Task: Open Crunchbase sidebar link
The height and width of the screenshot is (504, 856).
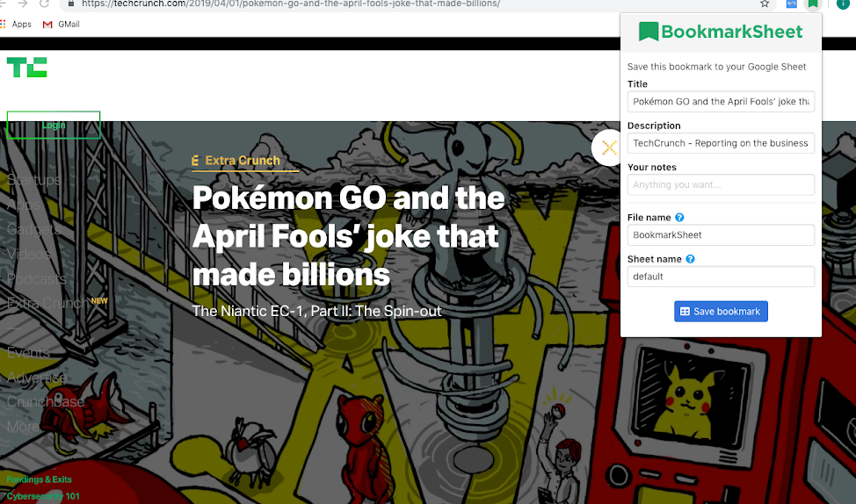Action: point(46,401)
